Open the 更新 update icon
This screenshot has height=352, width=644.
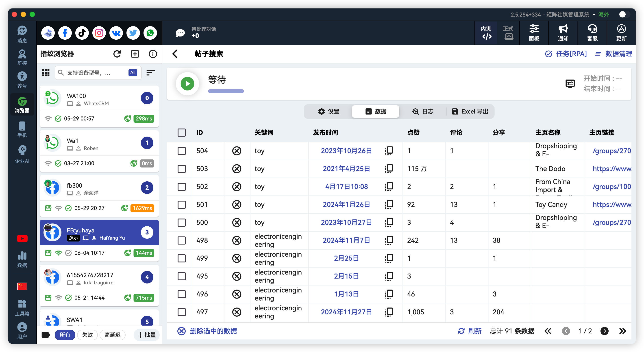pos(621,33)
